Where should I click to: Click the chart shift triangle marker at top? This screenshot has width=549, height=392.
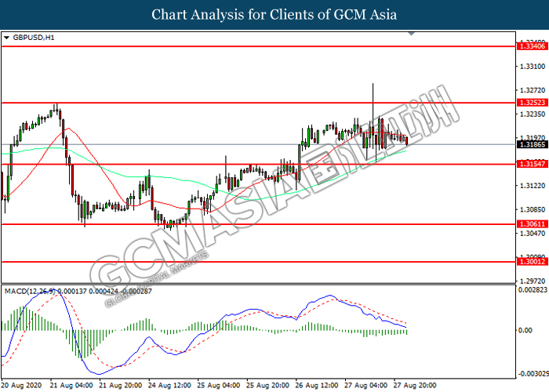tap(412, 34)
